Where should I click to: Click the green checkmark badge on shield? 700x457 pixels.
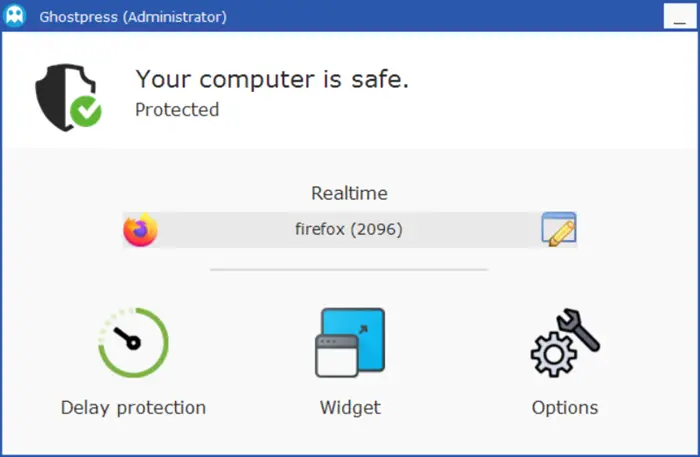[x=86, y=111]
